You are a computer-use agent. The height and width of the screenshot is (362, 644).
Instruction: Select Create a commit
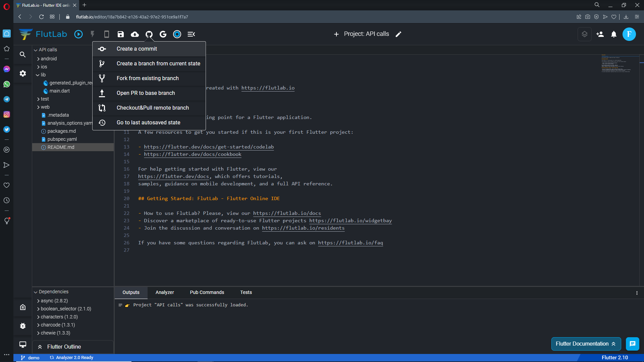[149, 49]
